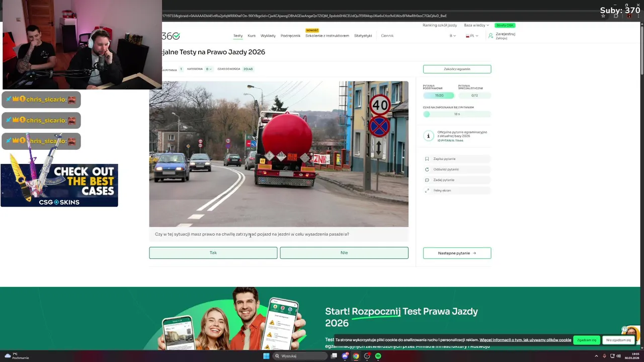Click the question text about stopping the vehicle

(252, 234)
